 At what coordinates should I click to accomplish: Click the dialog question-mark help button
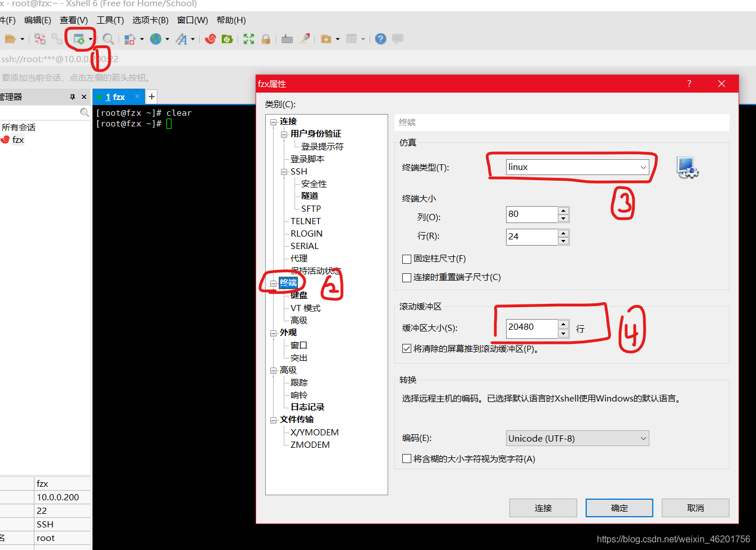(689, 84)
